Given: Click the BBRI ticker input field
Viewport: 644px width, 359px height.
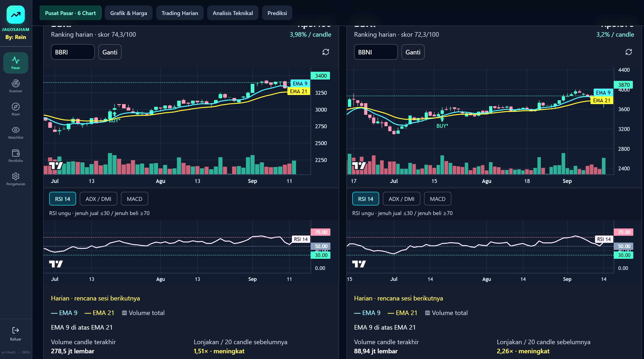Looking at the screenshot, I should coord(73,52).
